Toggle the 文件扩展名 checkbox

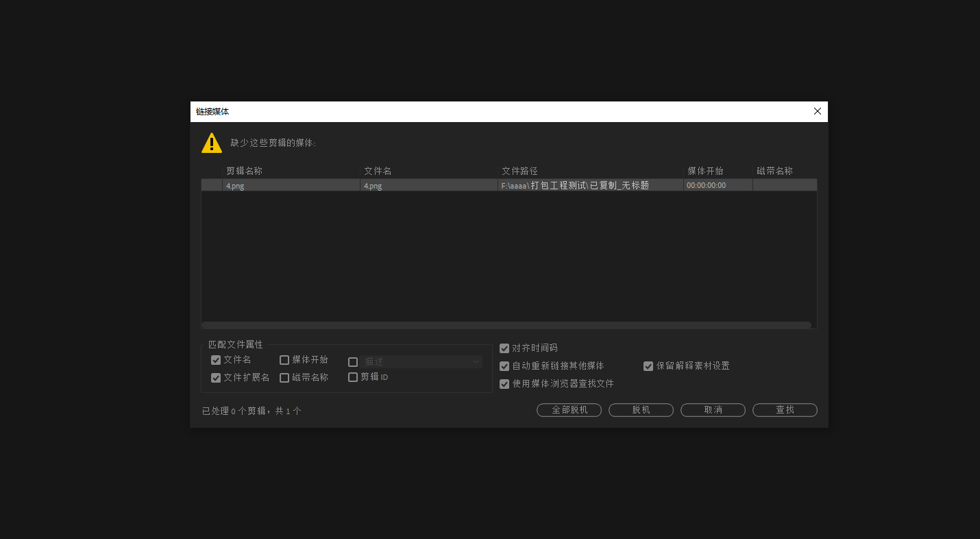[x=216, y=378]
